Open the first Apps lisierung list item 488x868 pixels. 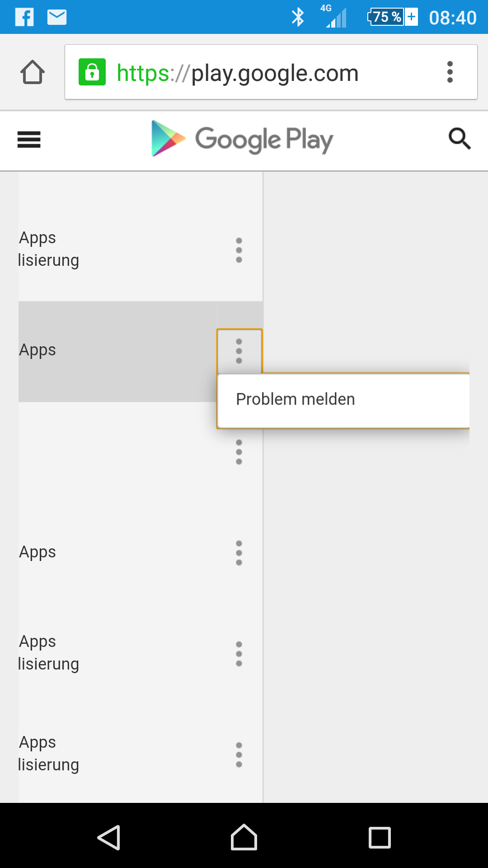tap(117, 249)
